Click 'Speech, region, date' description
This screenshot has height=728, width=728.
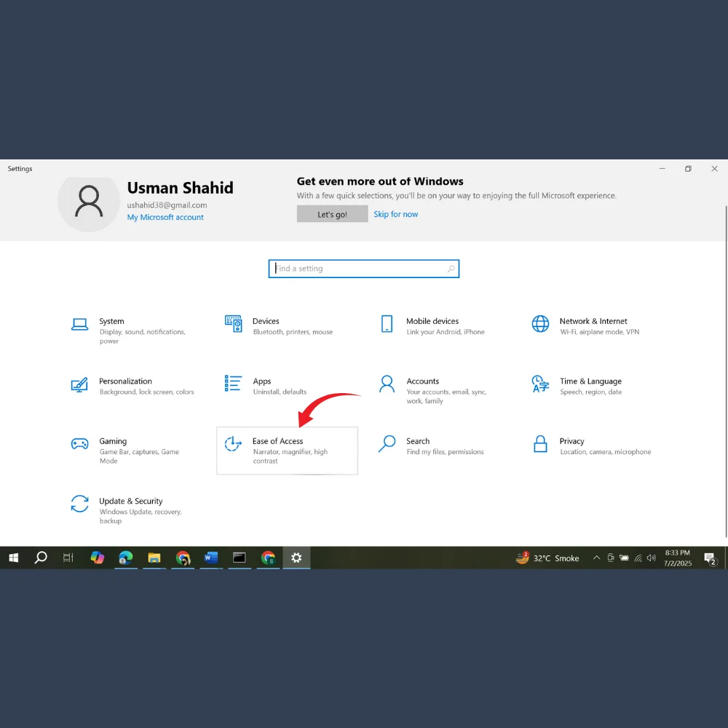[590, 392]
